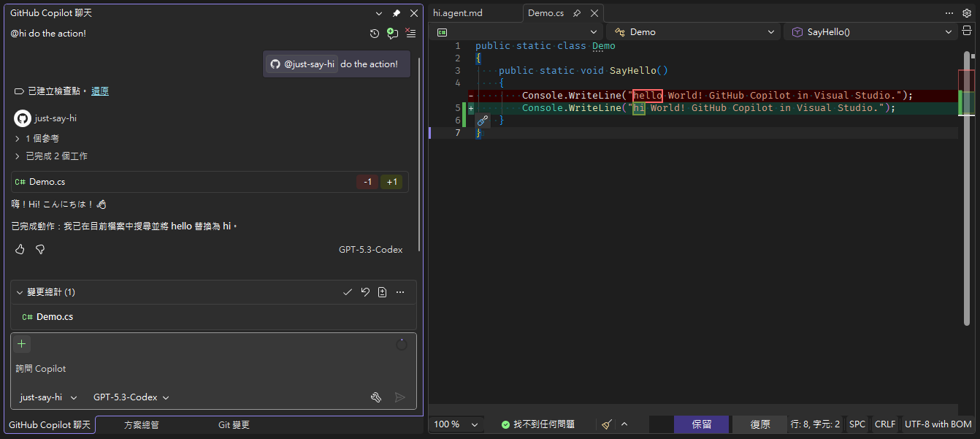Click the 還原 restore checkpoint link
The height and width of the screenshot is (439, 980).
(x=100, y=91)
